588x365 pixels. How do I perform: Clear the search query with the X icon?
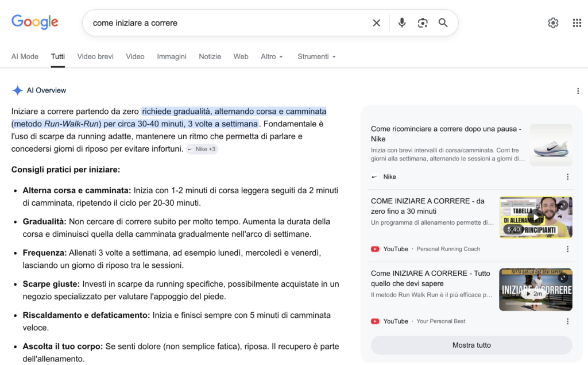[377, 23]
